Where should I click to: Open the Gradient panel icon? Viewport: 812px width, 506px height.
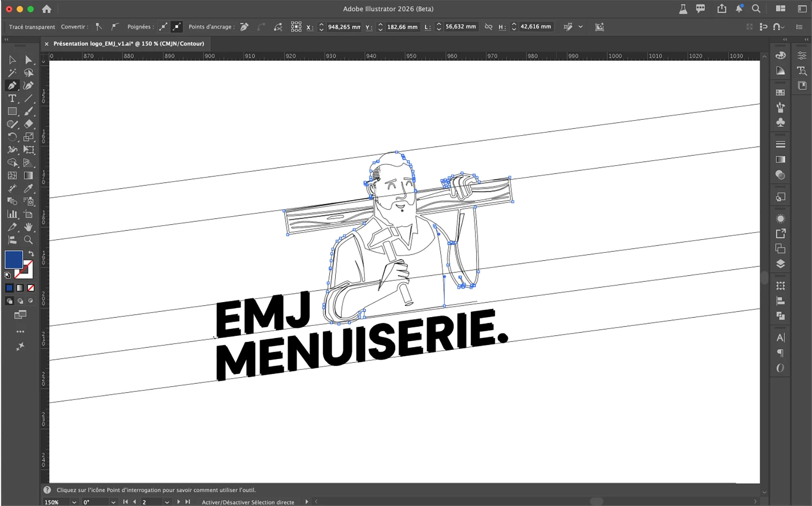click(780, 159)
